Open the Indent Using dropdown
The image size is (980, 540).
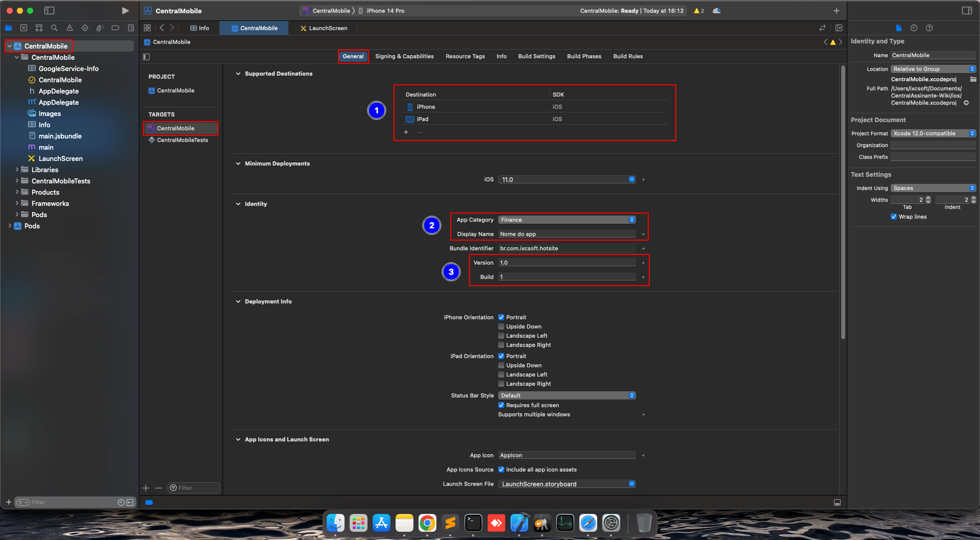(933, 188)
